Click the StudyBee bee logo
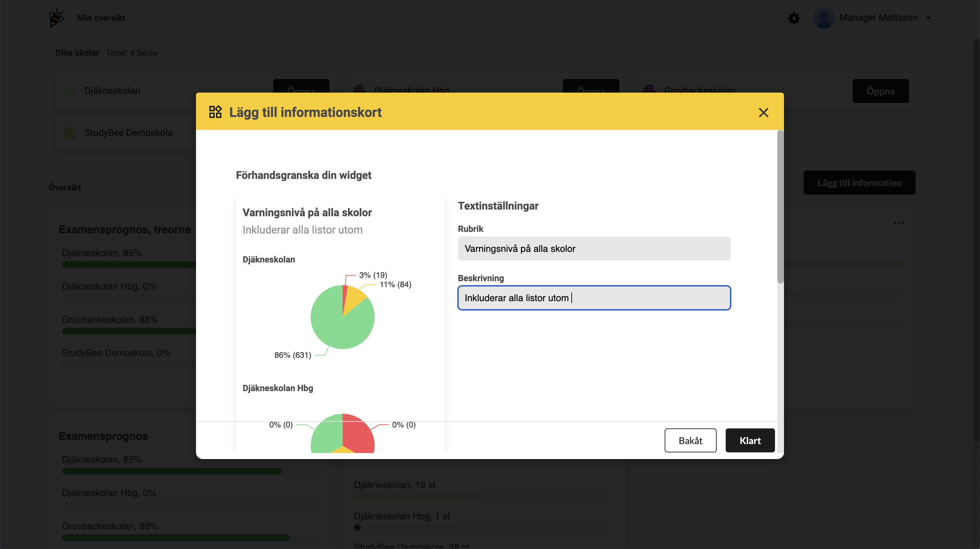 tap(56, 18)
